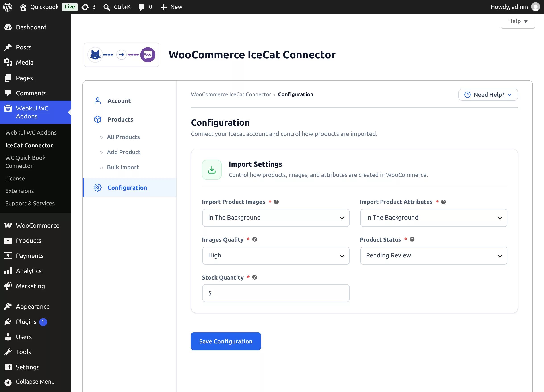Expand the Help dropdown tab
544x392 pixels.
(518, 21)
